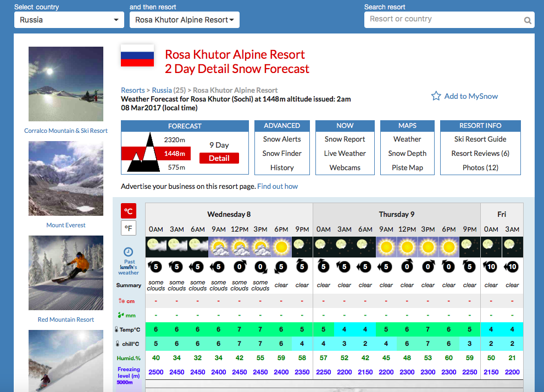
Task: Open the Weather map link
Action: 407,139
